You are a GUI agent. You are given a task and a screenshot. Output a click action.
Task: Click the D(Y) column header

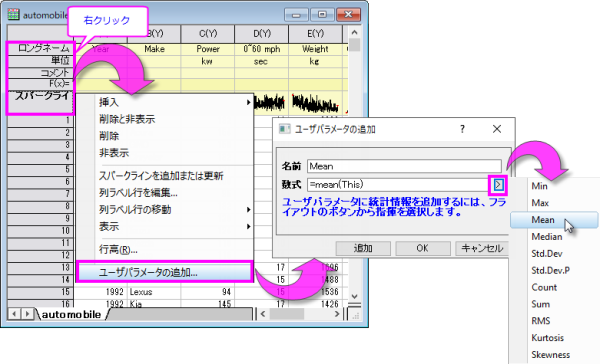[x=262, y=34]
